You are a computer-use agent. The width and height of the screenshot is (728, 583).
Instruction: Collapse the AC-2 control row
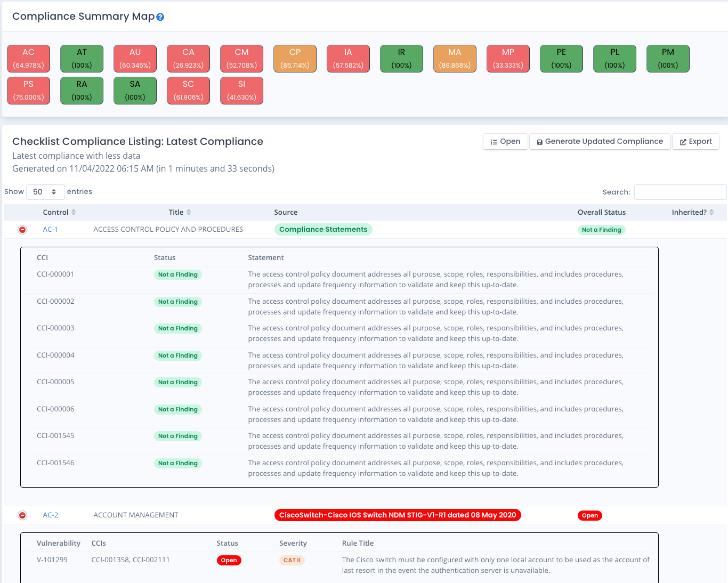[x=22, y=515]
